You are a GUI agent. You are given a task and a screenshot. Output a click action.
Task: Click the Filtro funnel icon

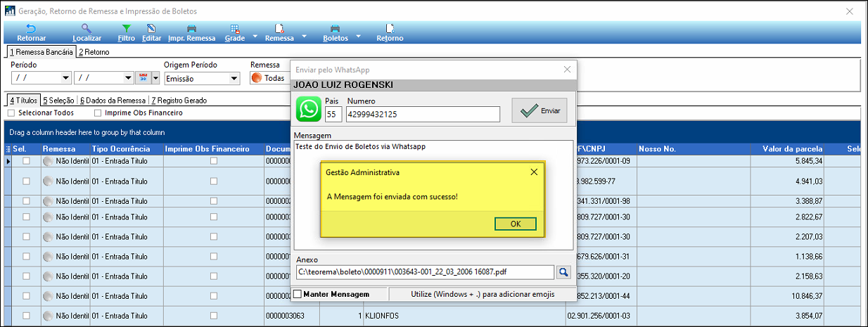(127, 29)
